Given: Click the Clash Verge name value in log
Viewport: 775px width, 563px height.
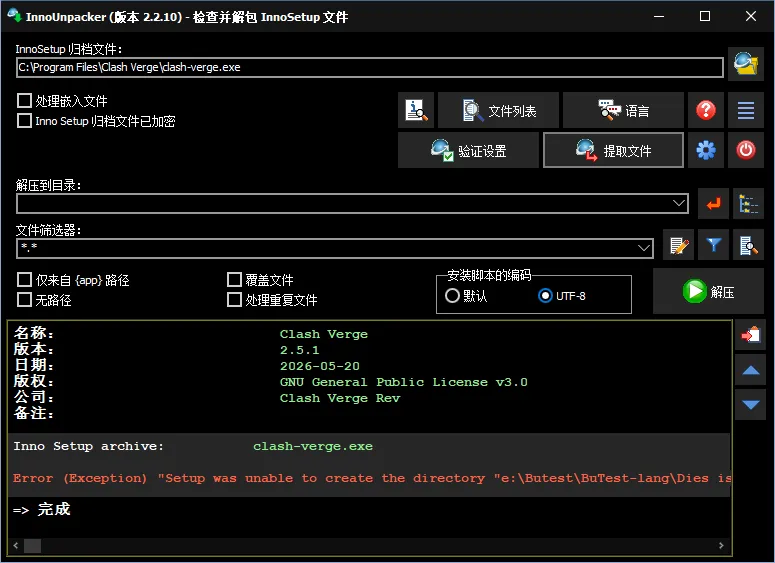Looking at the screenshot, I should [x=324, y=334].
